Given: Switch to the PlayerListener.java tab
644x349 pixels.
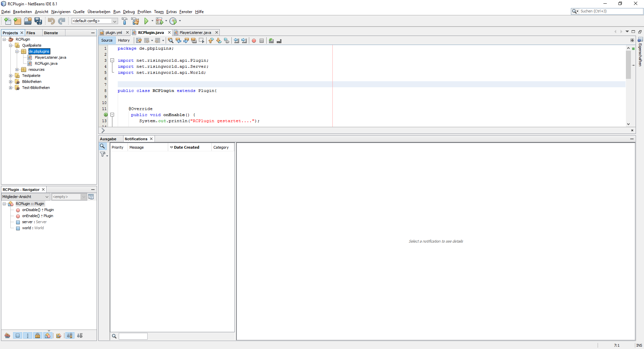Looking at the screenshot, I should tap(195, 33).
